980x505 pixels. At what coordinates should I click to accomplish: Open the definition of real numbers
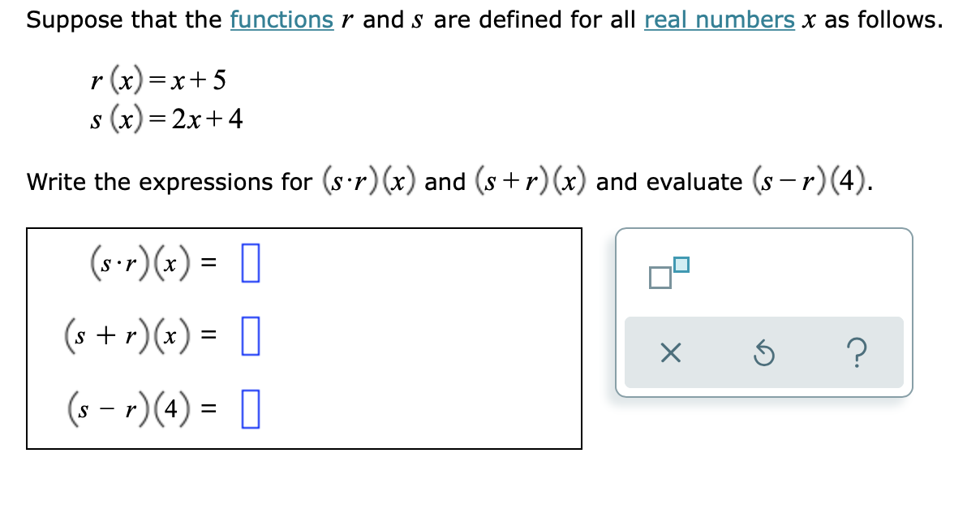click(719, 19)
